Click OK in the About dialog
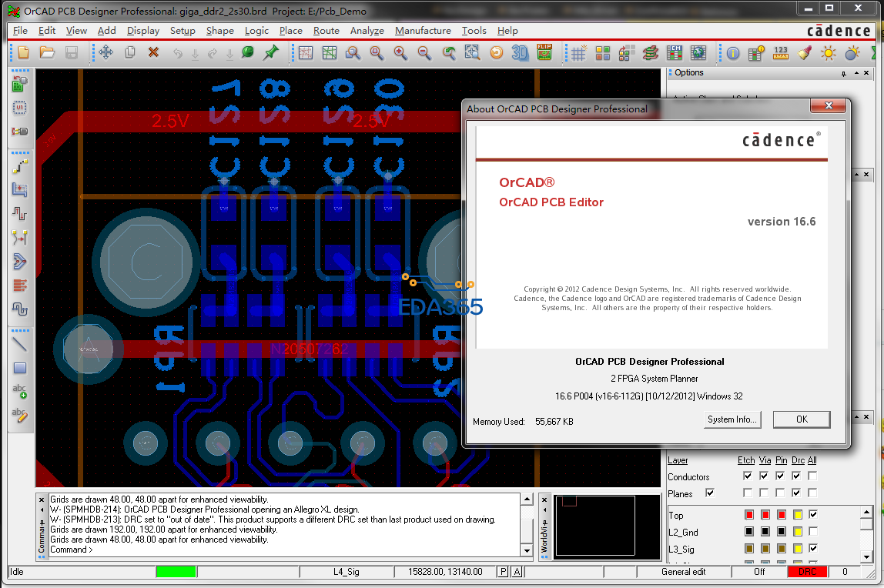 coord(802,419)
